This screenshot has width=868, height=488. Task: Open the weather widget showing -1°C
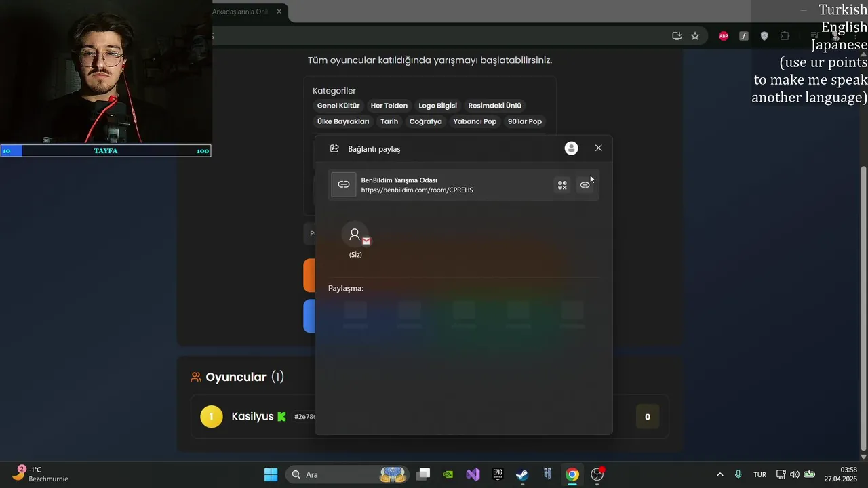coord(41,474)
